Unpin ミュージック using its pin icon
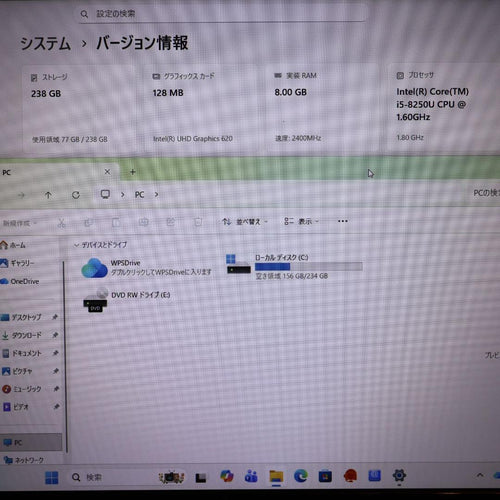The width and height of the screenshot is (500, 500). point(56,388)
